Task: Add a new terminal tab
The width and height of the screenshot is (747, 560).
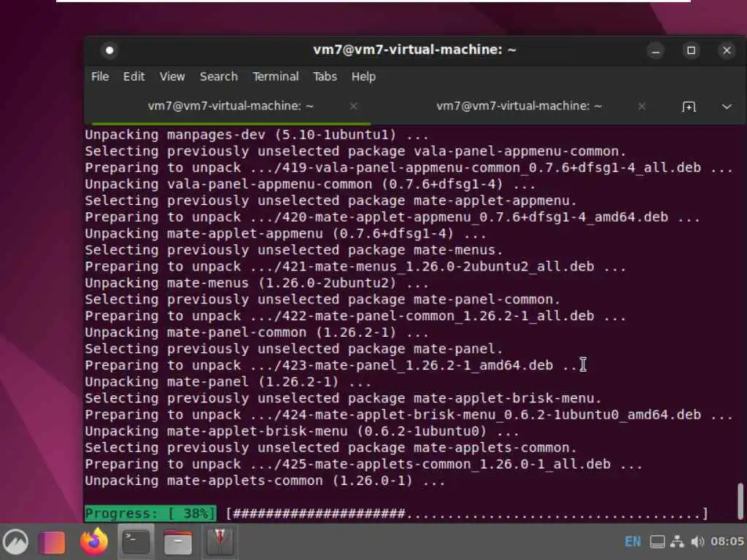Action: pyautogui.click(x=689, y=106)
